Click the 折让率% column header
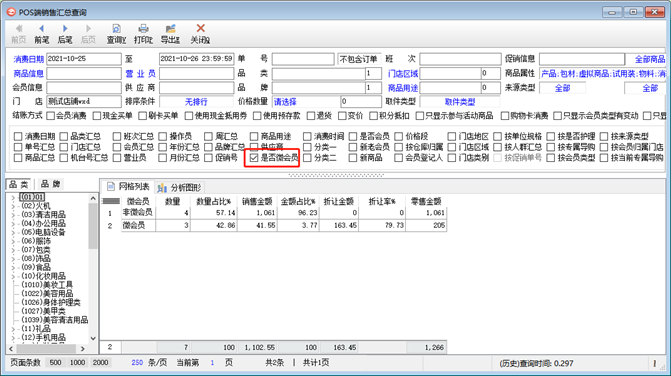The image size is (671, 376). 382,201
